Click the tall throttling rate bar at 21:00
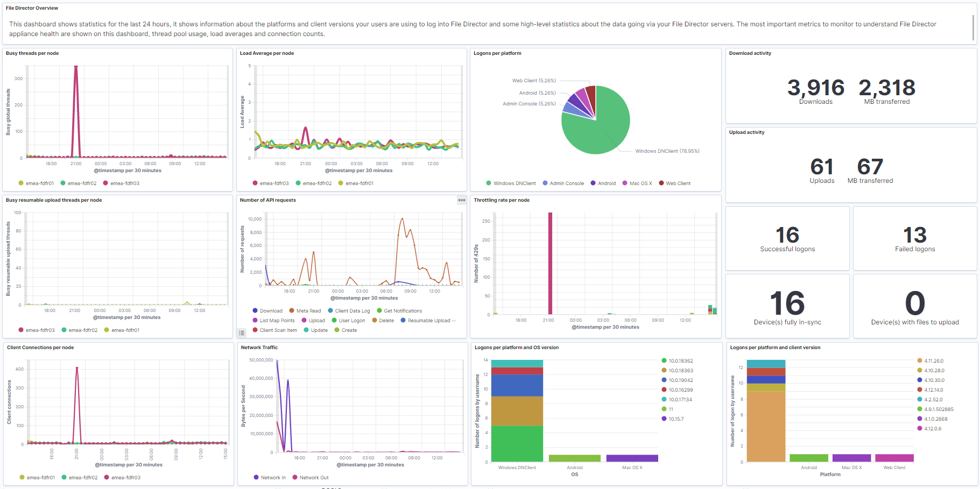Image resolution: width=980 pixels, height=489 pixels. tap(550, 264)
